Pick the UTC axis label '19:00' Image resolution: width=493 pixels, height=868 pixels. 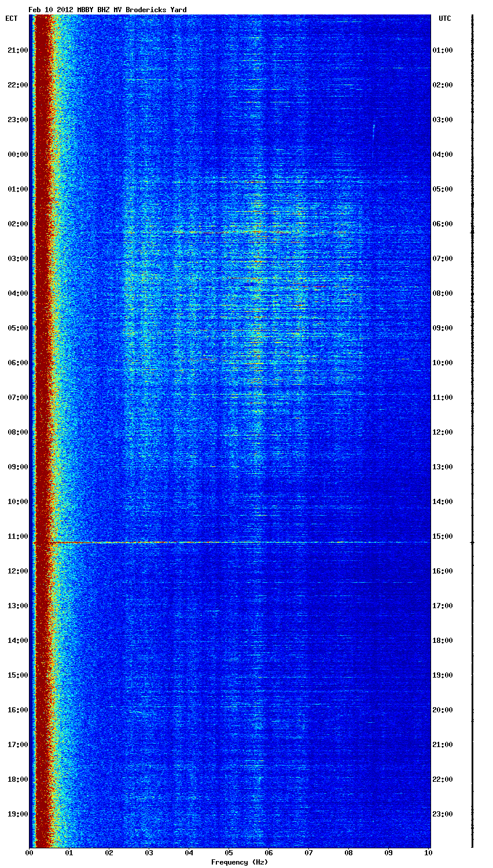(443, 675)
